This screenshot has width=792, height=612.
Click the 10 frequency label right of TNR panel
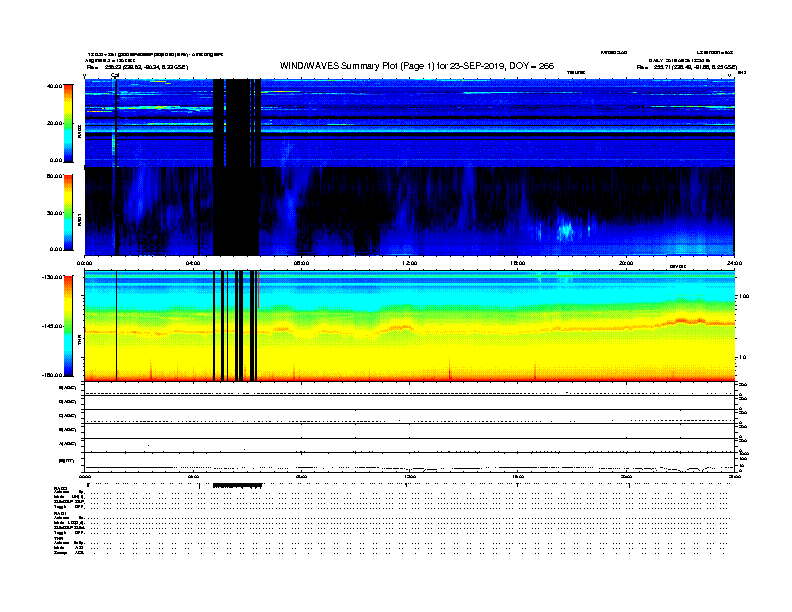[x=742, y=358]
